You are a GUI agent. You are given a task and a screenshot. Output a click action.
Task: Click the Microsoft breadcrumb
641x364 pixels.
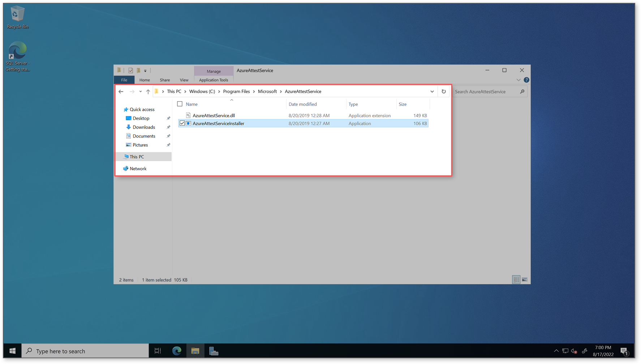coord(267,91)
